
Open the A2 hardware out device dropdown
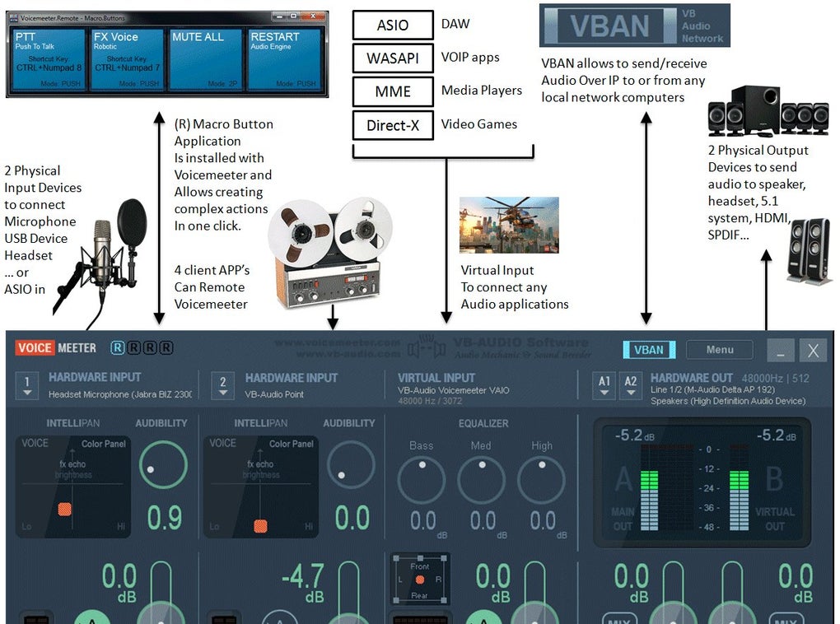click(x=631, y=385)
